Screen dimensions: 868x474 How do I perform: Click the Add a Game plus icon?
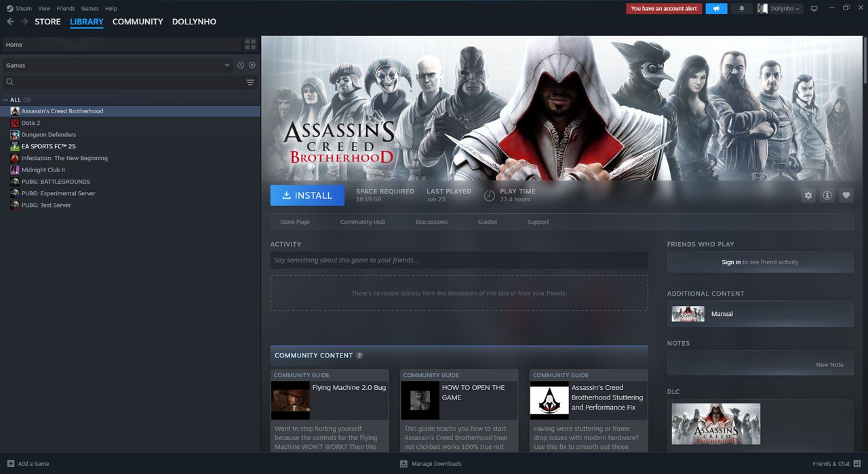(x=10, y=464)
